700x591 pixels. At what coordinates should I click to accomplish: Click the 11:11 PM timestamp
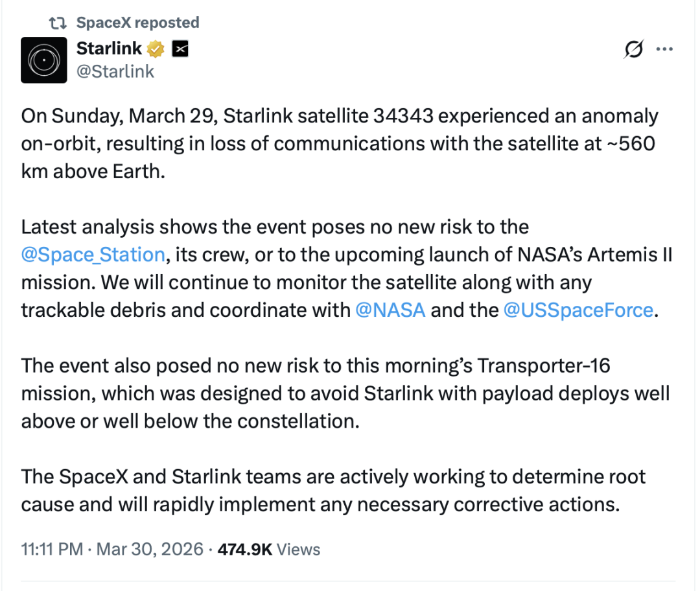click(x=52, y=550)
